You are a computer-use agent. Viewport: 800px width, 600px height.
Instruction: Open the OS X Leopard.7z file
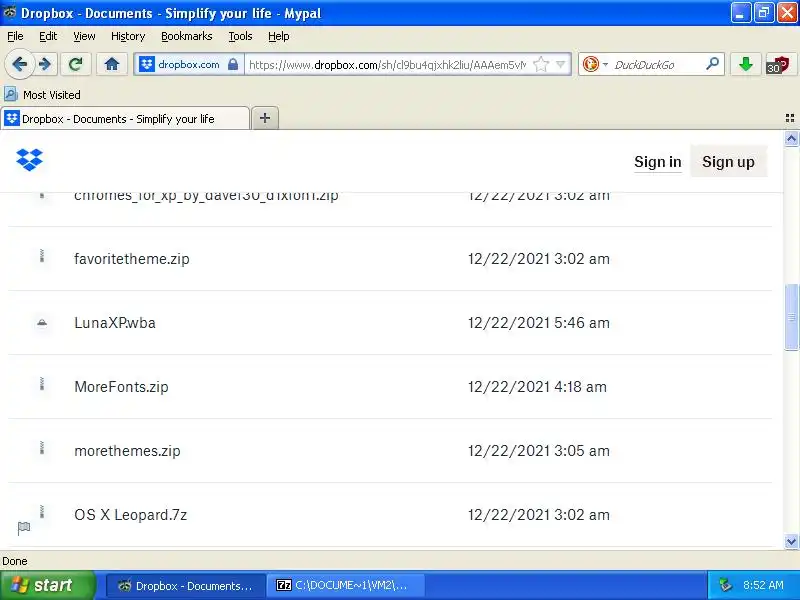pos(131,515)
